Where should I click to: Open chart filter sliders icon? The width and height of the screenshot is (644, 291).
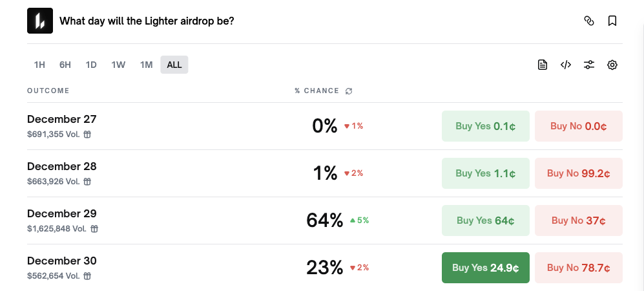(589, 65)
